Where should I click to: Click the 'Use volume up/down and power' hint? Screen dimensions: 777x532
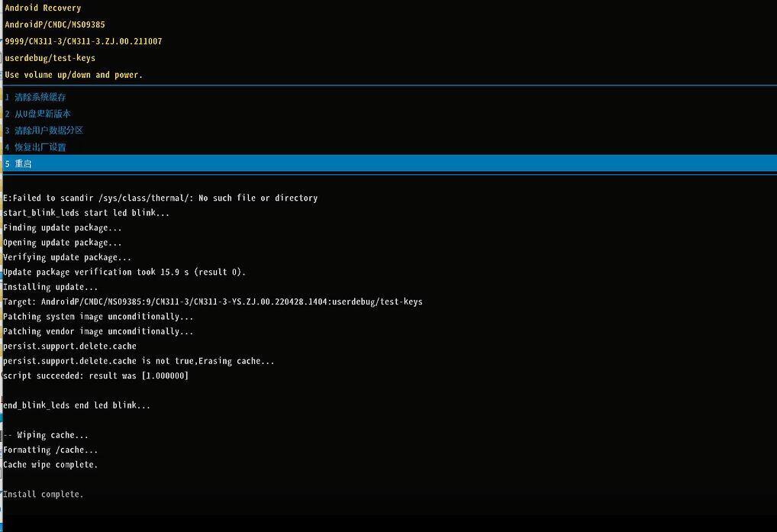(x=74, y=75)
